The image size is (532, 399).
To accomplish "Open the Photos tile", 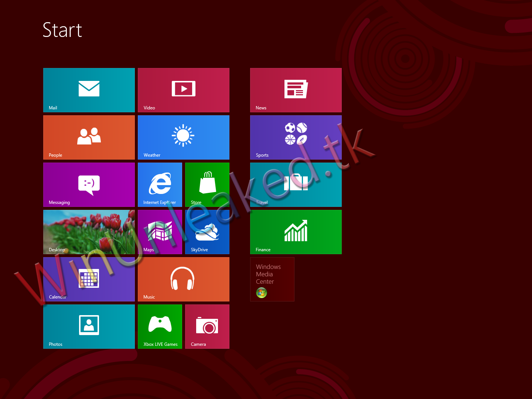I will click(x=89, y=327).
